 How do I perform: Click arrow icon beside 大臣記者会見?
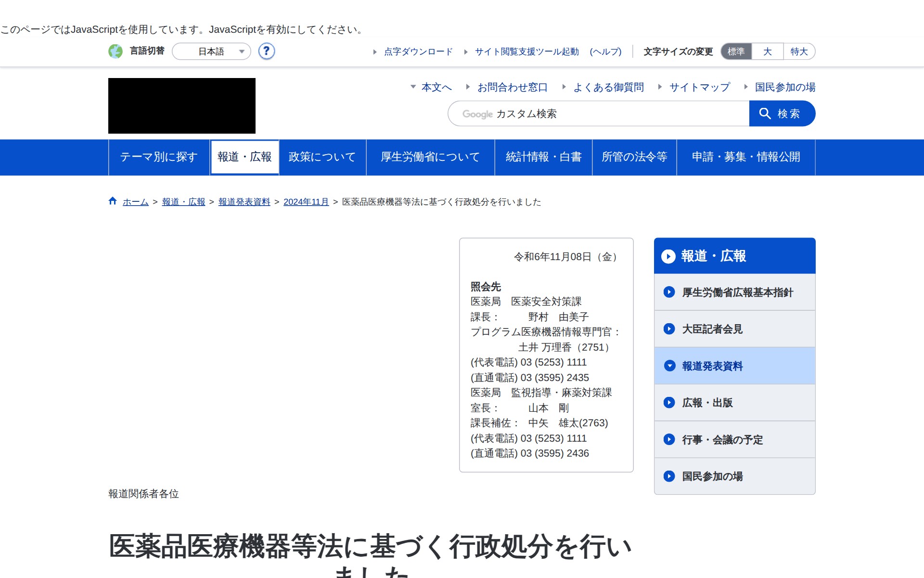(669, 329)
